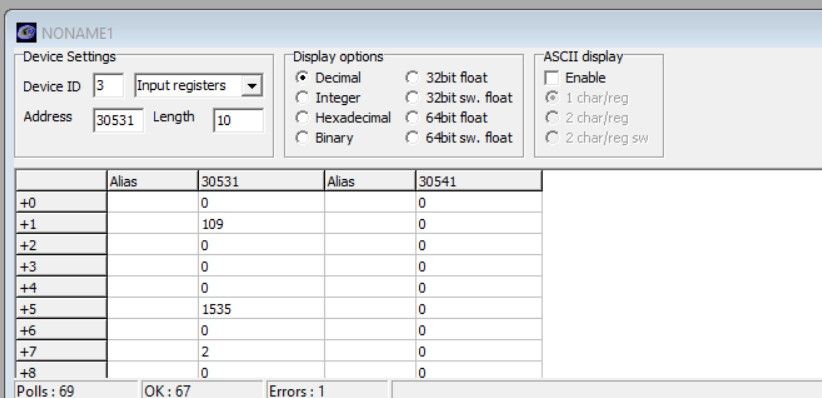Viewport: 822px width, 398px height.
Task: Select the +1 row header
Action: (61, 224)
